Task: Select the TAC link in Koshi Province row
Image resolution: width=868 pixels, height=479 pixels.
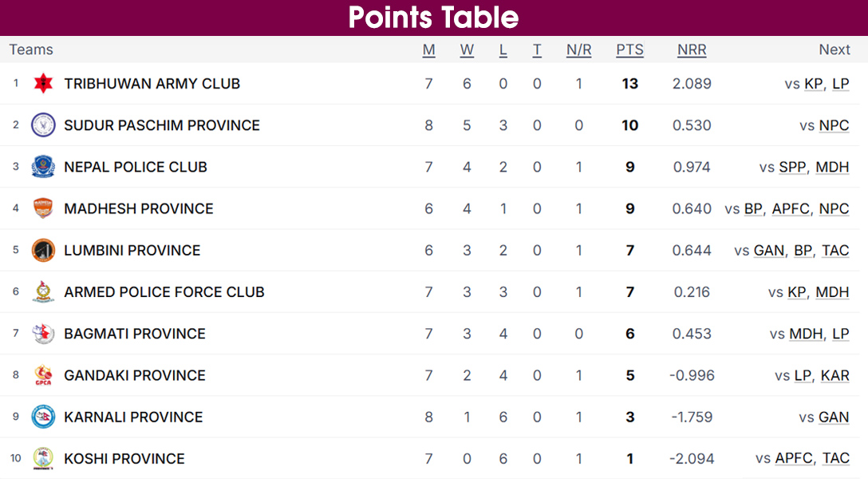Action: 835,458
